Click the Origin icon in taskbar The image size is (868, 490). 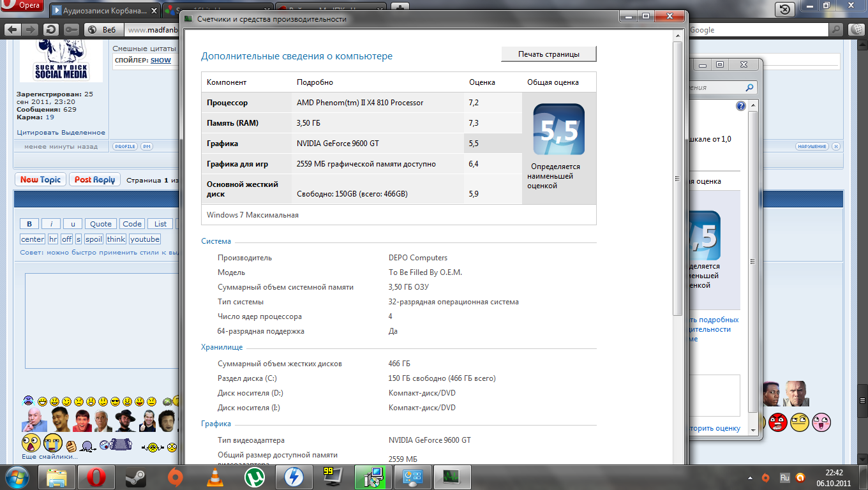coord(175,477)
